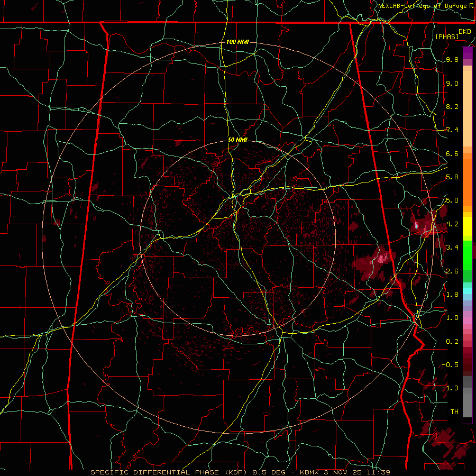
Task: Click the 5.0 value on the color scale
Action: point(452,200)
